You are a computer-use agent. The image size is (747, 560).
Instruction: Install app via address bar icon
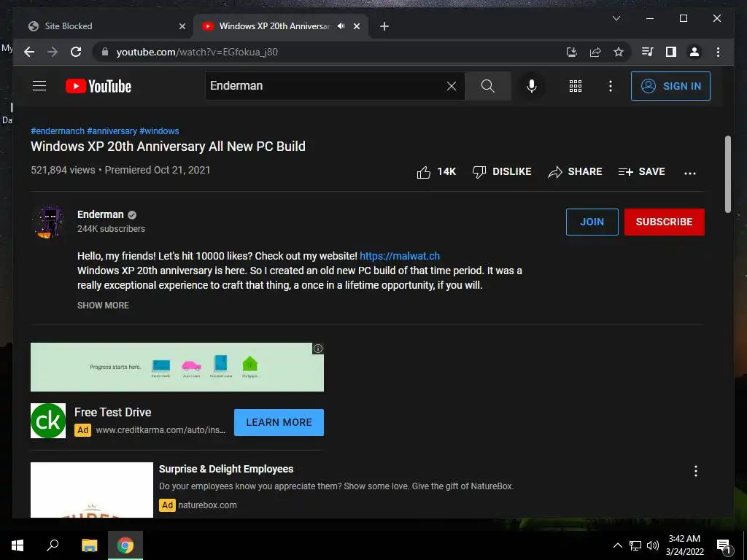pos(572,52)
